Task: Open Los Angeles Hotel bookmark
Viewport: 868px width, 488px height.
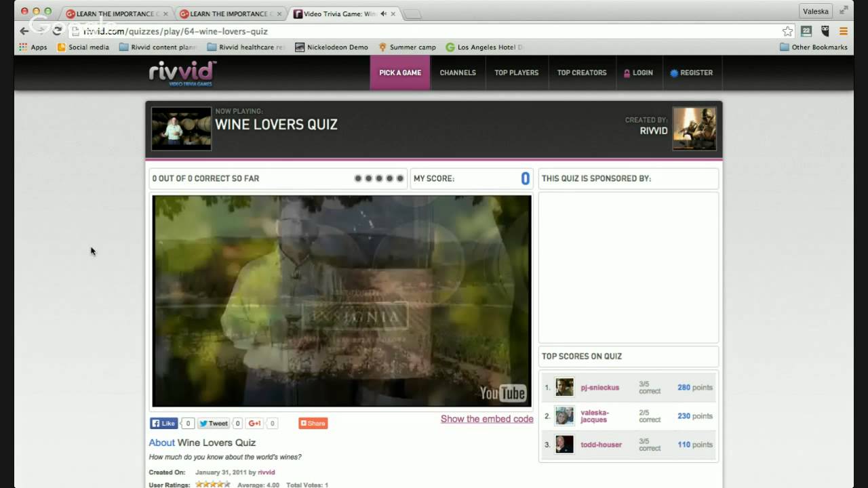Action: point(486,47)
